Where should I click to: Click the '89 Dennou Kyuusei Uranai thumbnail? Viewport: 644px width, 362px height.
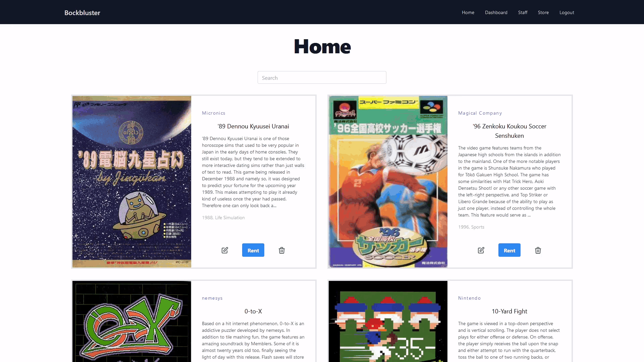click(x=132, y=182)
